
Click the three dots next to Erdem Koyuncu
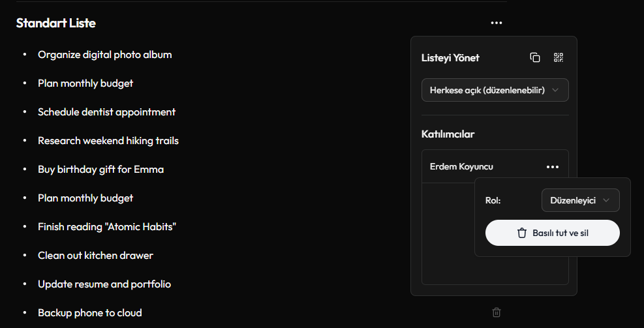tap(553, 167)
